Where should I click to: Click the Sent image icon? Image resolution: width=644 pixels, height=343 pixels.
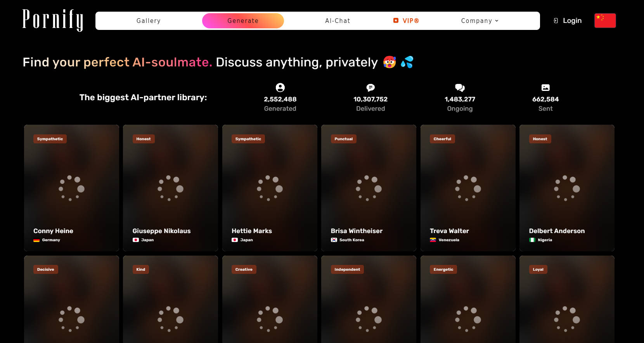click(545, 87)
